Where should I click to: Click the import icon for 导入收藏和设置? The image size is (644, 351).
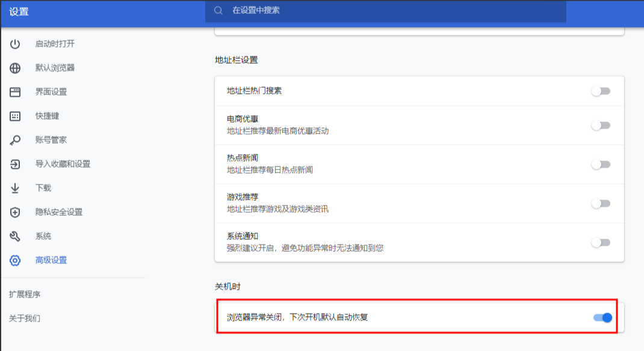coord(15,164)
